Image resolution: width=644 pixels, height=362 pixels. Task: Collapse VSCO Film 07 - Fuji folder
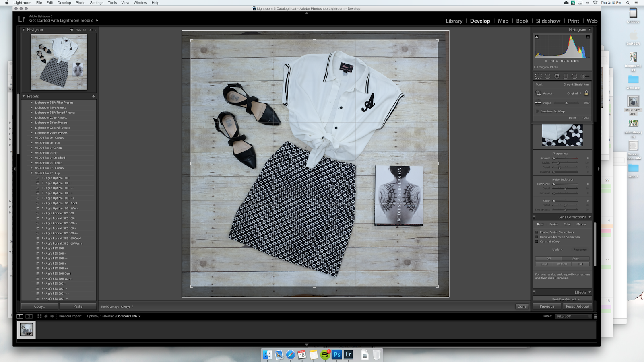tap(31, 173)
